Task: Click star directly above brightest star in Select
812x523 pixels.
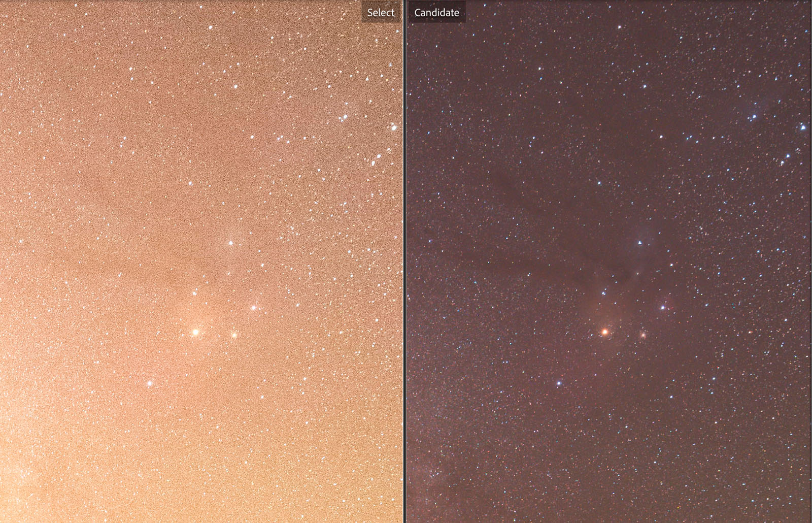Action: pos(194,293)
